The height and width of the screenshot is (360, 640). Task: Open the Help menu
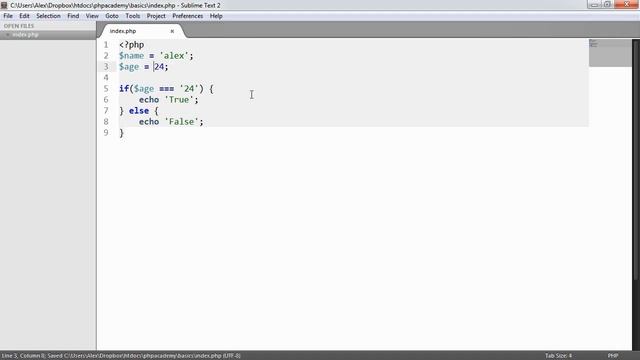tap(216, 16)
